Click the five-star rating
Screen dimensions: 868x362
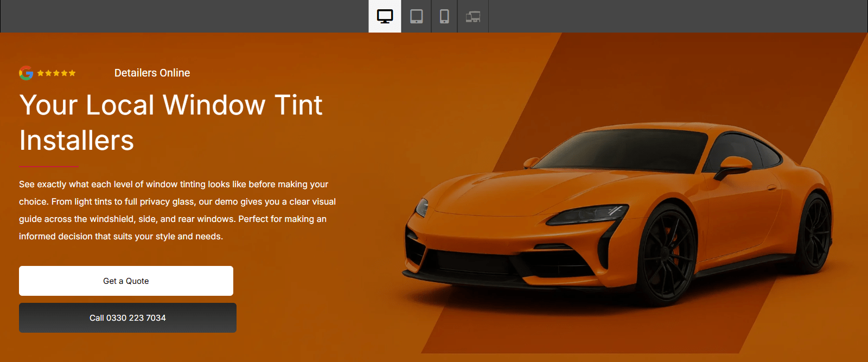coord(56,73)
